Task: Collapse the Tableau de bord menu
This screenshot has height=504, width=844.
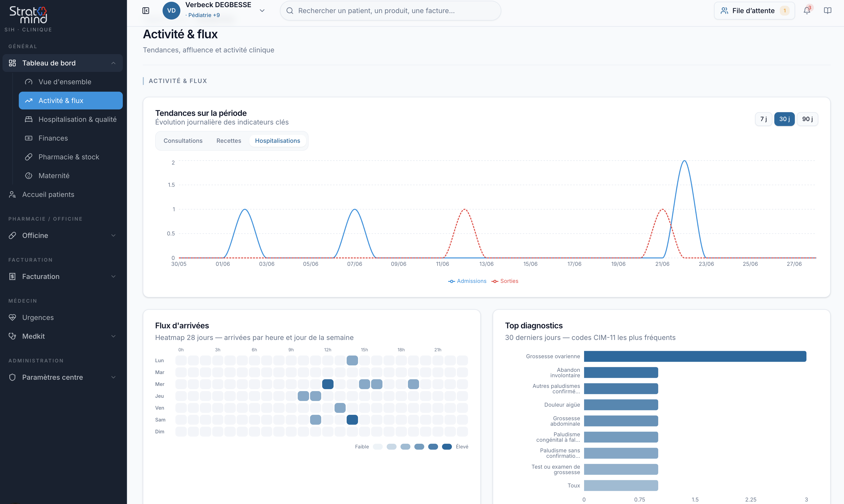Action: point(113,63)
